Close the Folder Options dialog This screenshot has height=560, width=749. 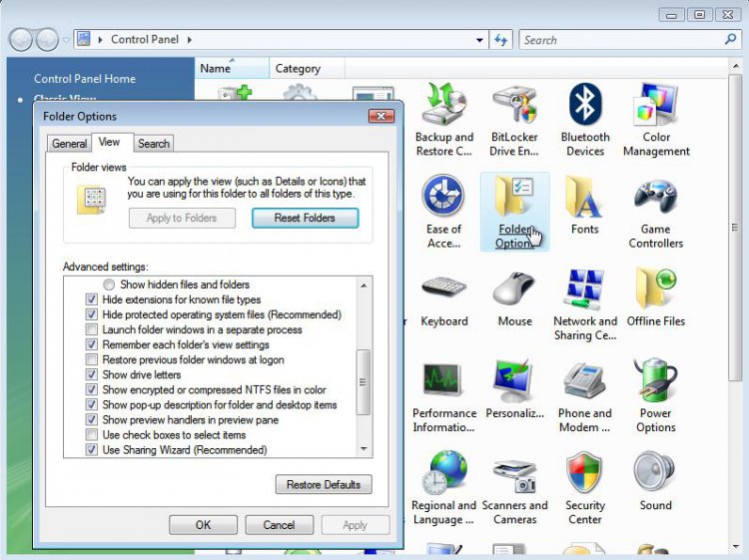pos(381,116)
